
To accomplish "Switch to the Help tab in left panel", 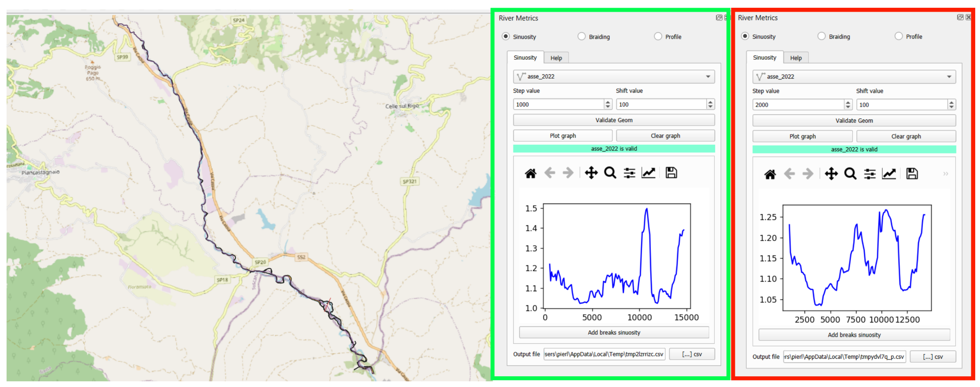I will [x=556, y=58].
